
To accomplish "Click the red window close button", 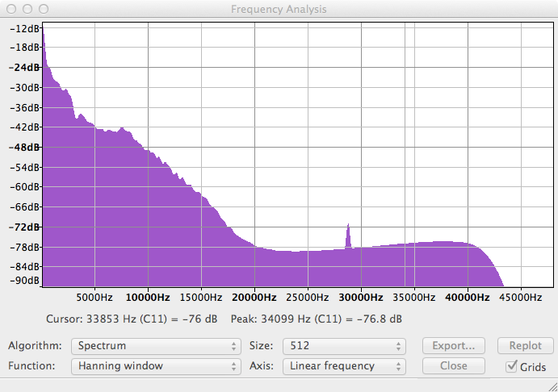I will [x=11, y=9].
